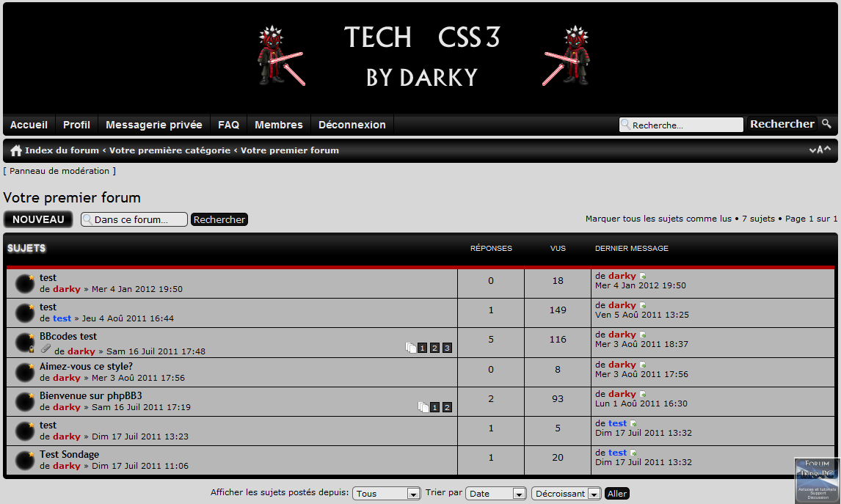
Task: Click the Aller button
Action: pos(617,494)
